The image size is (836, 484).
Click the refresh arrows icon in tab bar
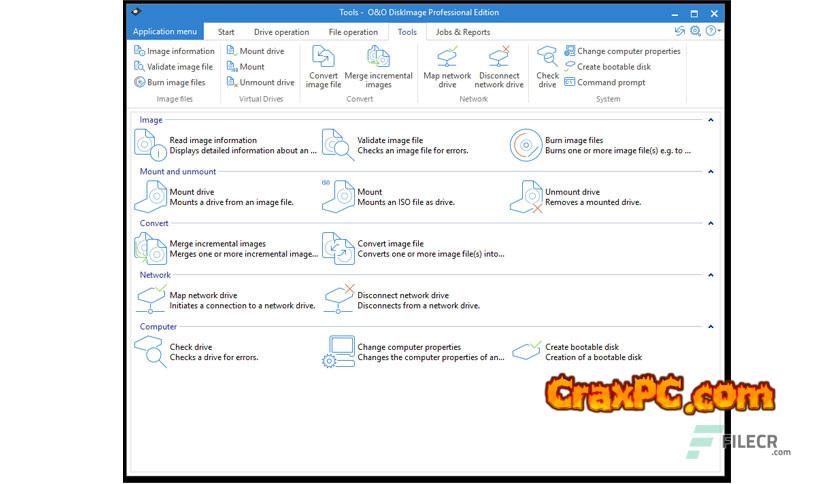coord(679,31)
